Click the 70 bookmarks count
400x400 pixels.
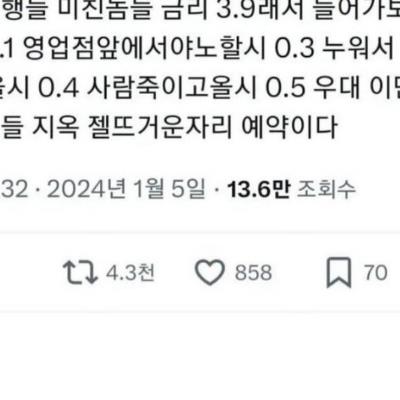[376, 273]
